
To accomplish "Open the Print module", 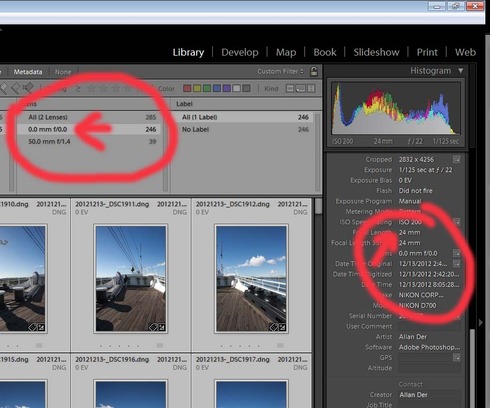I will coord(427,52).
